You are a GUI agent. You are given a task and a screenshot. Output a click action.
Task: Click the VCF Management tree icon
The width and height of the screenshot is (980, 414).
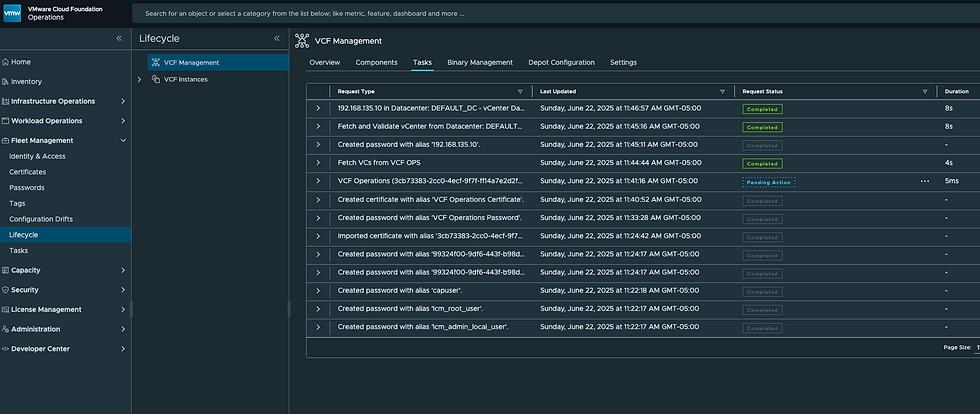[156, 63]
